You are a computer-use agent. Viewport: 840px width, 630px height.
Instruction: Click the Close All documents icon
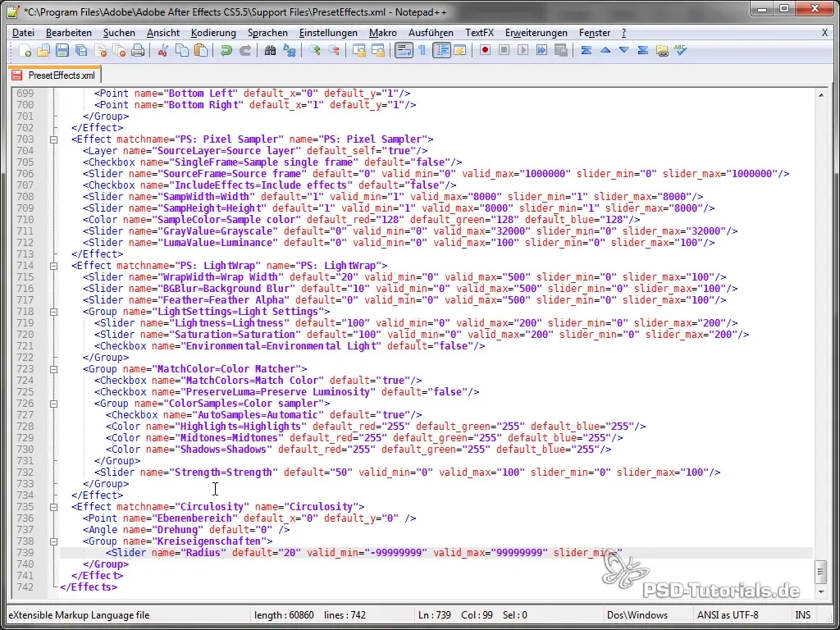pos(119,51)
